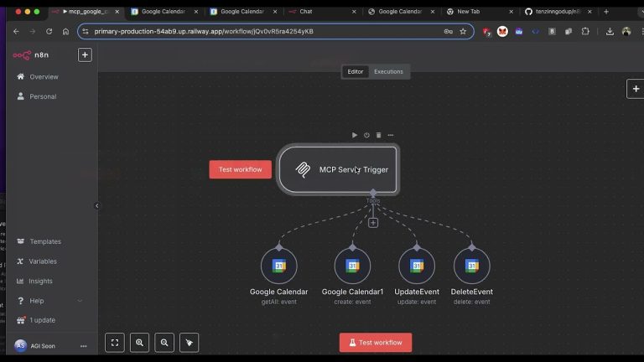Bookmark this page with star icon
Viewport: 644px width, 362px height.
tap(463, 31)
